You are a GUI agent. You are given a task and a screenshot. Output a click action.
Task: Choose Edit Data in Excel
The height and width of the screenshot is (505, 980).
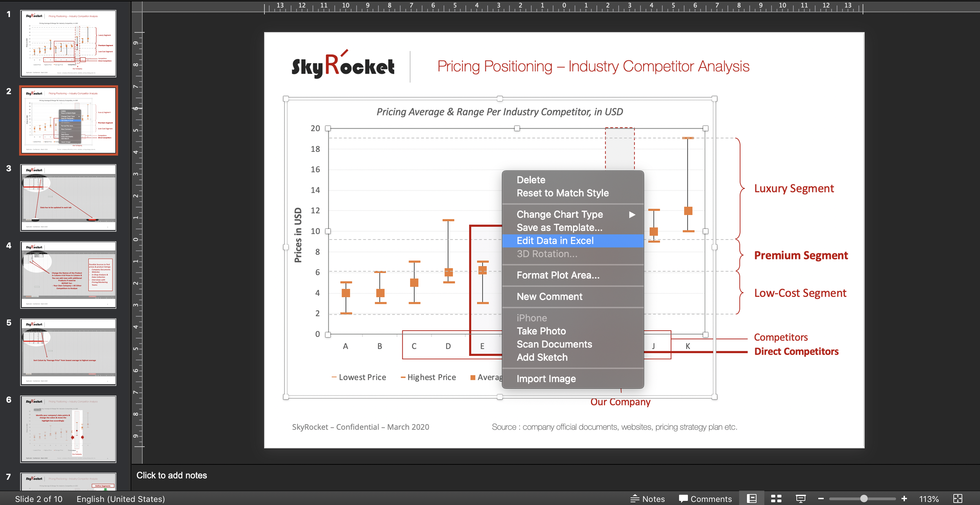[x=573, y=241]
